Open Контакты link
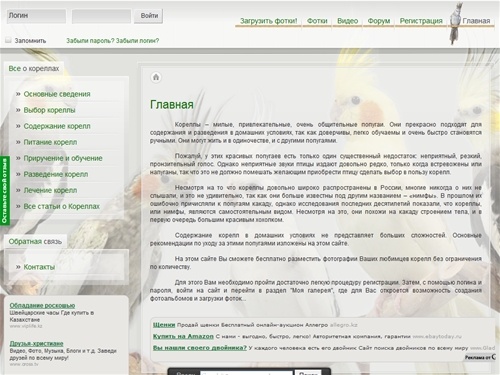The height and width of the screenshot is (375, 500). [x=39, y=267]
